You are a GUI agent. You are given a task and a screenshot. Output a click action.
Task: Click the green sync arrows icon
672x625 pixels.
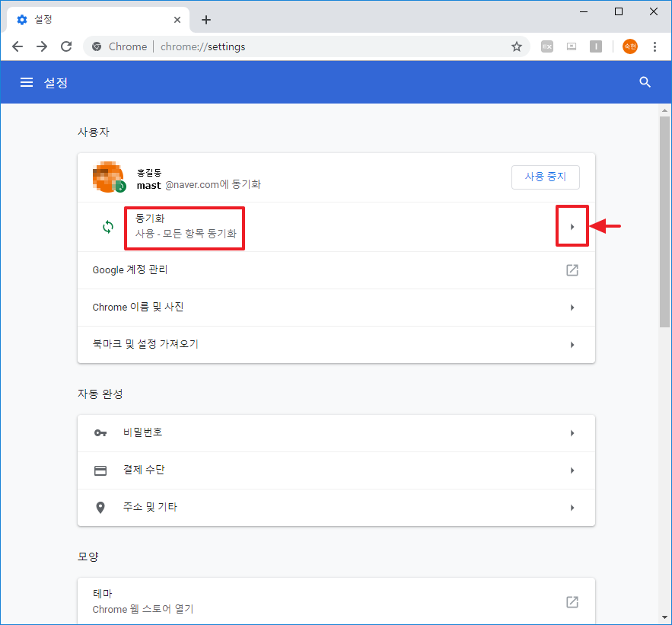tap(108, 227)
